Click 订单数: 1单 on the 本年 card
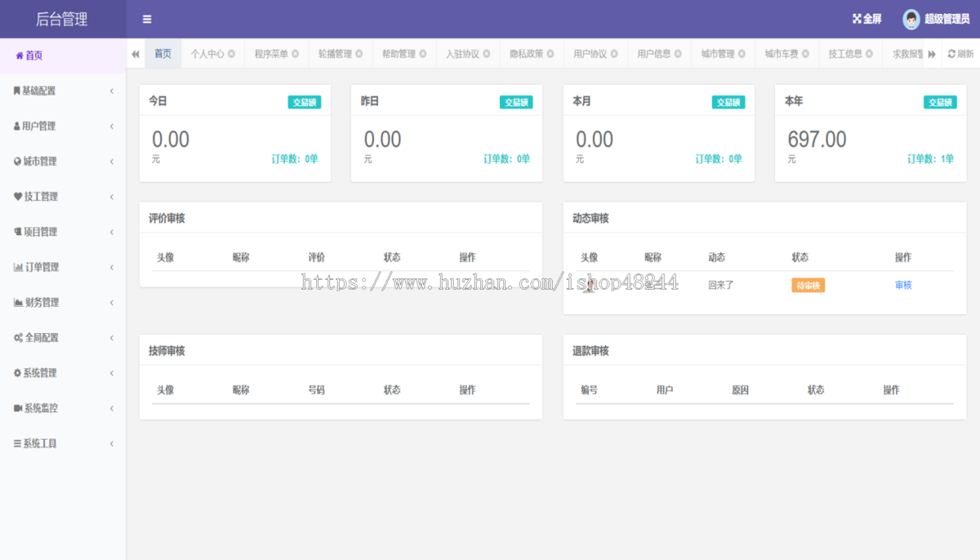 (x=930, y=159)
